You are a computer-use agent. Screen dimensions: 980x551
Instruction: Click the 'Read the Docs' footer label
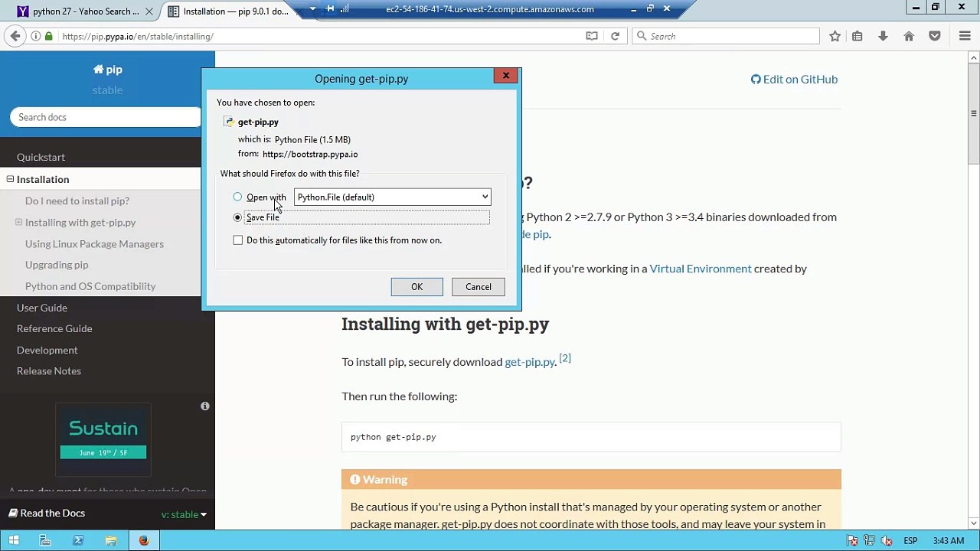point(47,514)
